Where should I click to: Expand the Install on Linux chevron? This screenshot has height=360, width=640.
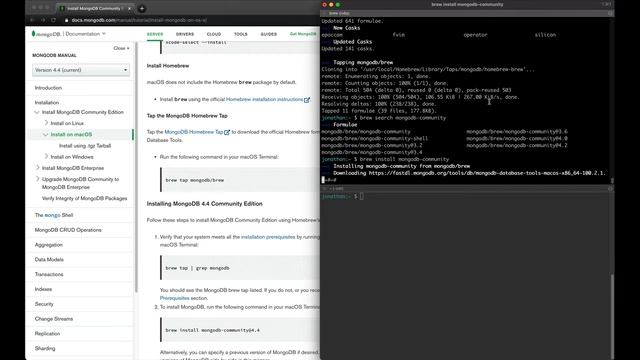(x=46, y=123)
